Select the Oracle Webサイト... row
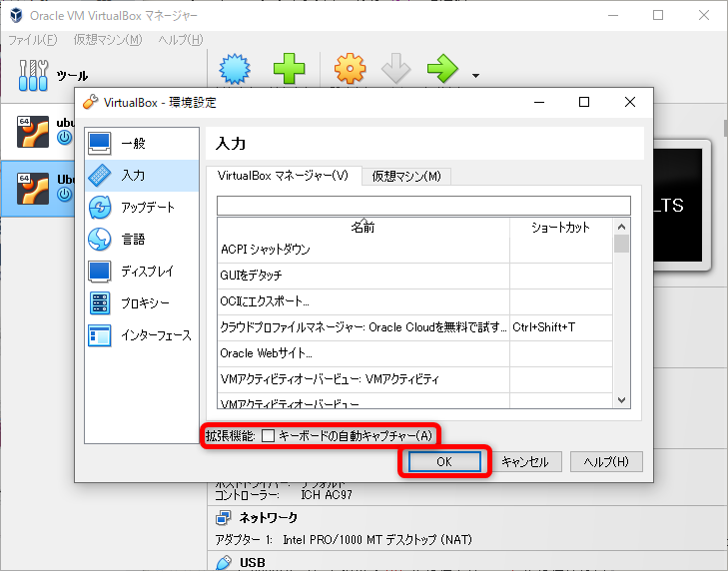 (414, 353)
